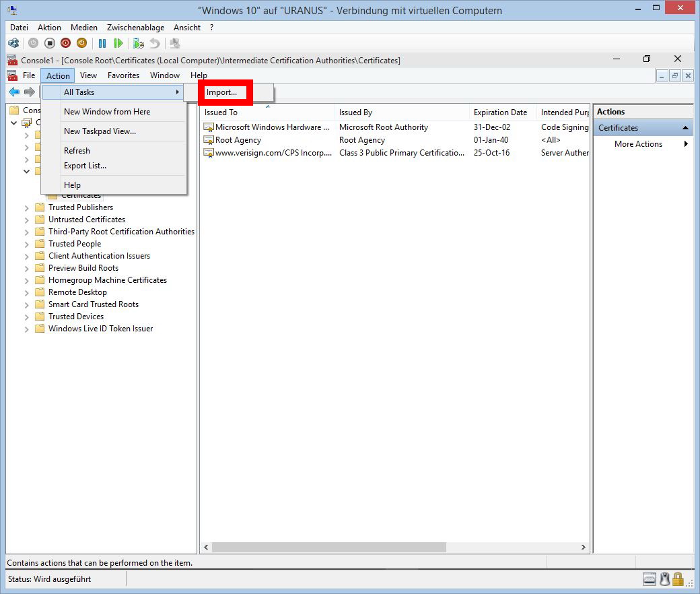Screen dimensions: 700x594
Task: Expand the Untrusted Certificates folder arrow
Action: coord(27,220)
